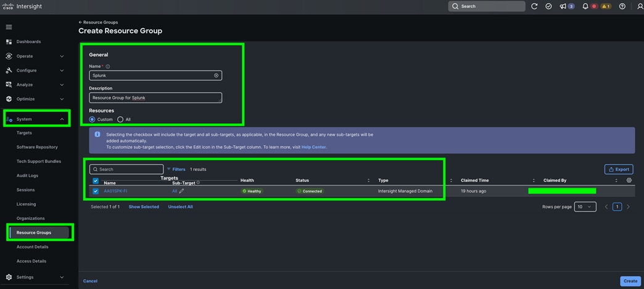
Task: Open the user profile icon
Action: click(639, 6)
